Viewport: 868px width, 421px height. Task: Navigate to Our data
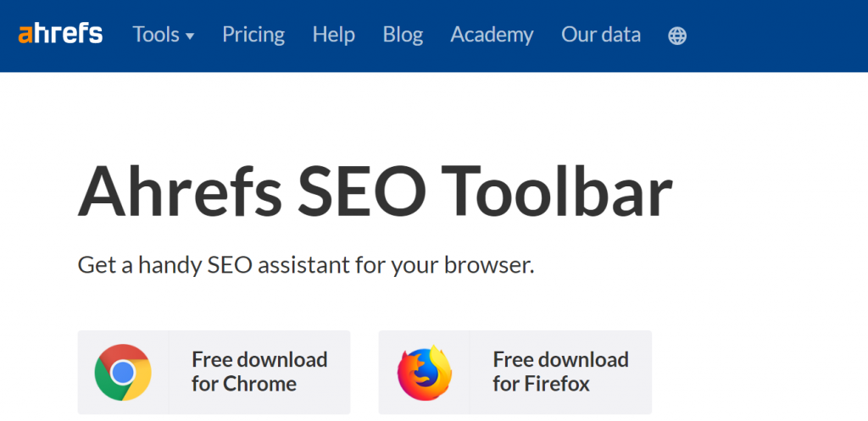pos(601,35)
